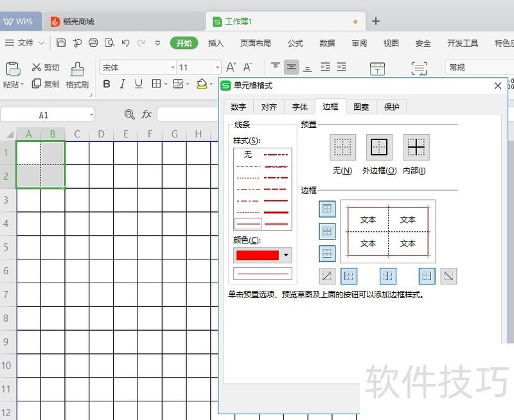Open the 宋体 font name dropdown
This screenshot has width=514, height=420.
pyautogui.click(x=173, y=67)
